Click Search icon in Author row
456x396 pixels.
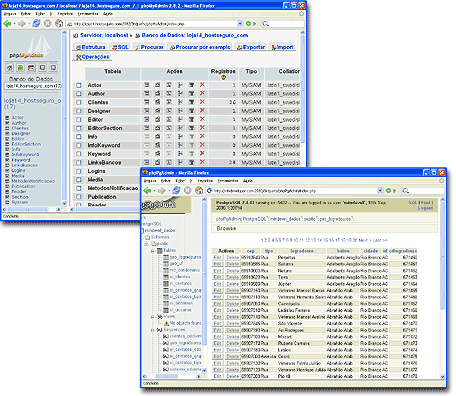(x=169, y=94)
